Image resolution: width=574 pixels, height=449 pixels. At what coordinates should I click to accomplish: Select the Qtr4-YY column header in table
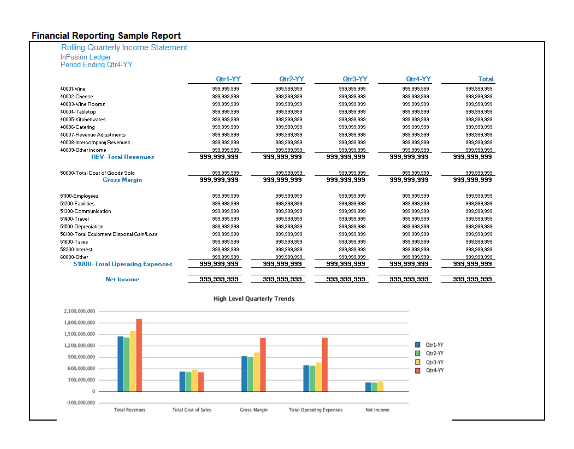(x=418, y=79)
